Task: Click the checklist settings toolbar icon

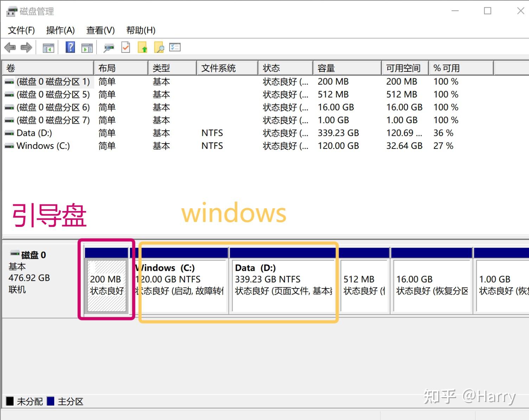Action: tap(175, 47)
